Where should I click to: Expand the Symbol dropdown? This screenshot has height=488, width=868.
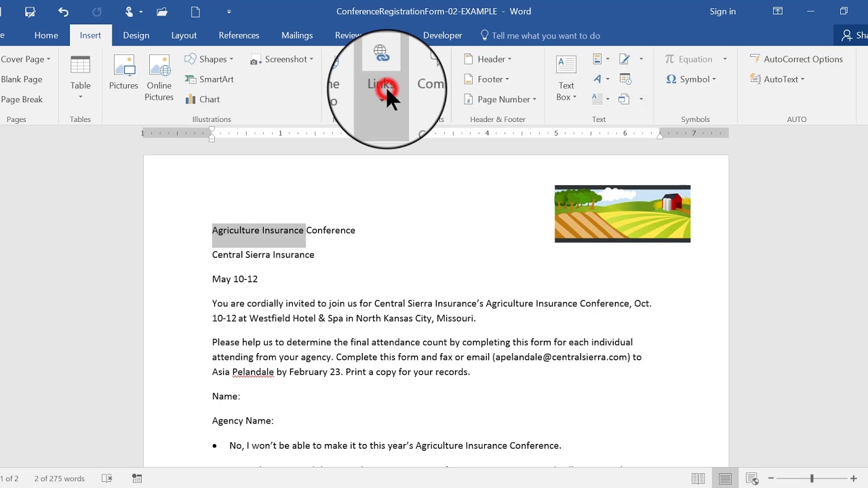coord(691,79)
